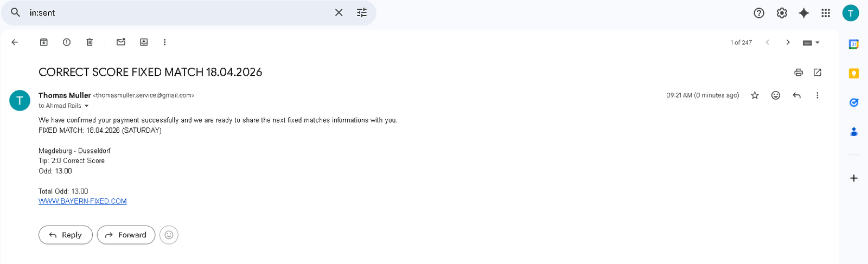Click the emoji reaction button beside Forward
Screen dimensions: 868x264
tap(169, 235)
